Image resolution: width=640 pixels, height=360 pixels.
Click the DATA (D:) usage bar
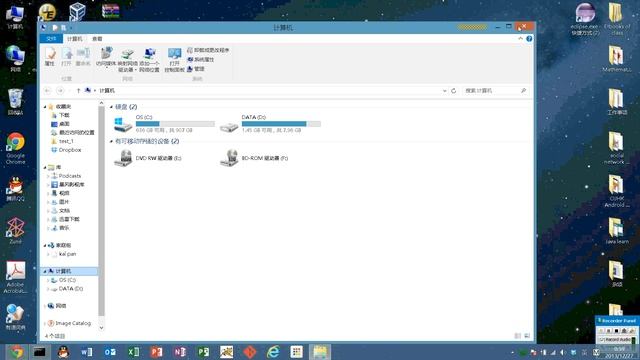281,124
